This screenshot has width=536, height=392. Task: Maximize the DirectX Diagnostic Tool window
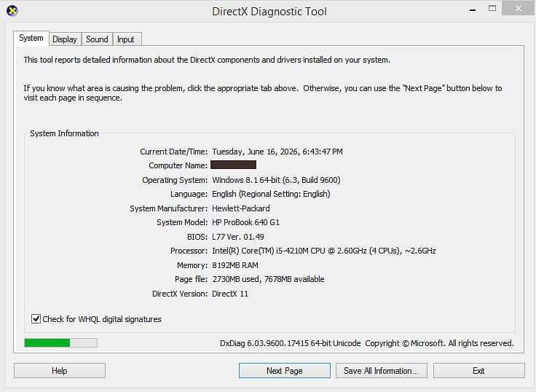pos(492,9)
